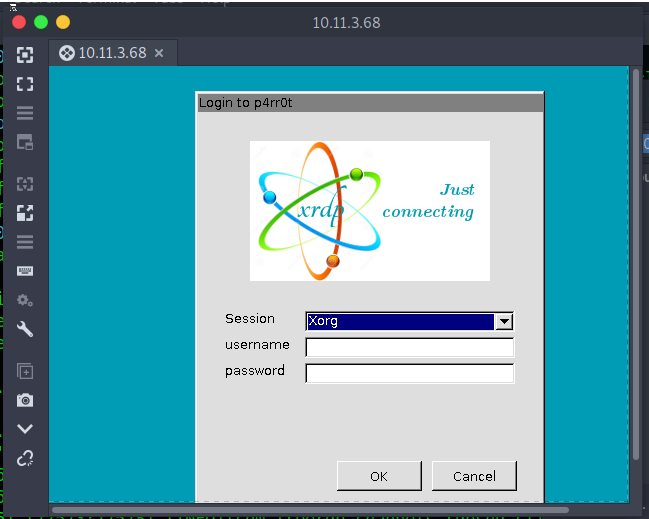Open the Tools wrench menu
The width and height of the screenshot is (649, 519).
pyautogui.click(x=25, y=329)
